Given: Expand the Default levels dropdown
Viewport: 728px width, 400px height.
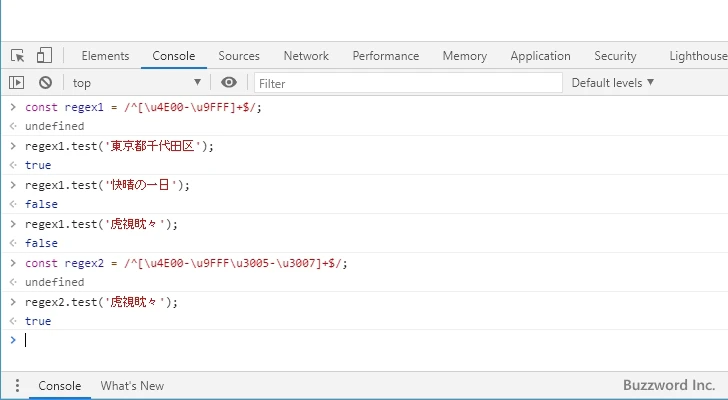Looking at the screenshot, I should [x=612, y=83].
